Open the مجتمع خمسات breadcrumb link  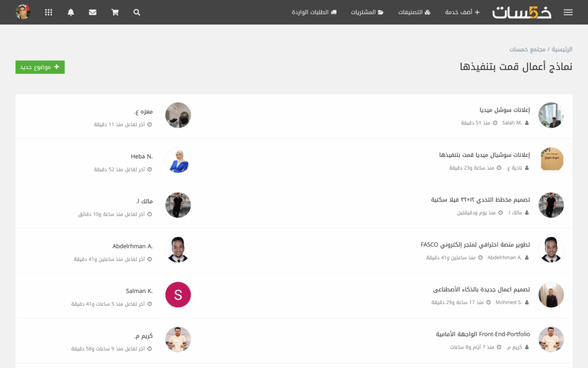click(x=527, y=49)
